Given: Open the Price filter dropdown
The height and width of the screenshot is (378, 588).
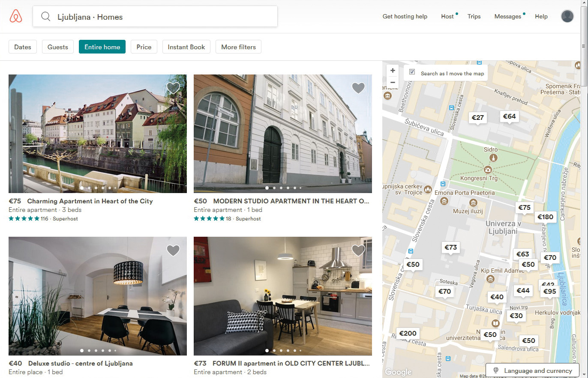Looking at the screenshot, I should (x=144, y=47).
